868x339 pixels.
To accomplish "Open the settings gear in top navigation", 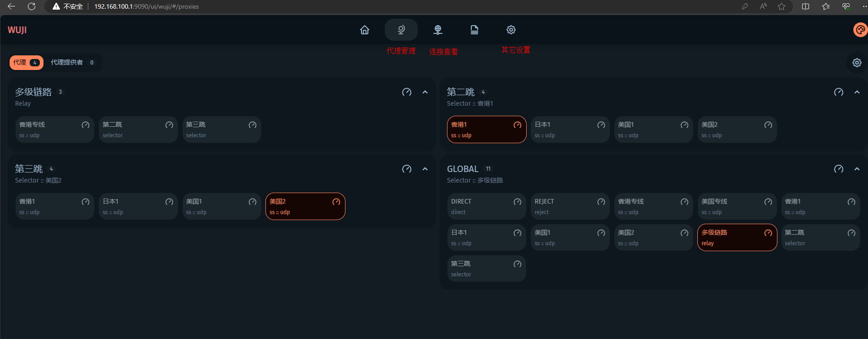I will pos(511,30).
